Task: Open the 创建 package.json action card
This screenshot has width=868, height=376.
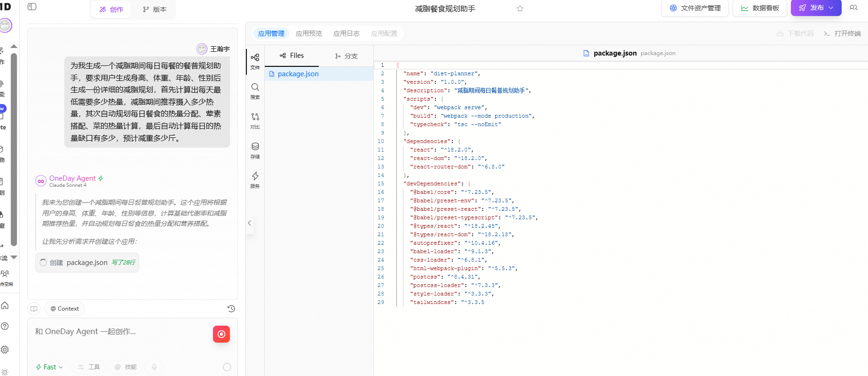Action: click(87, 263)
